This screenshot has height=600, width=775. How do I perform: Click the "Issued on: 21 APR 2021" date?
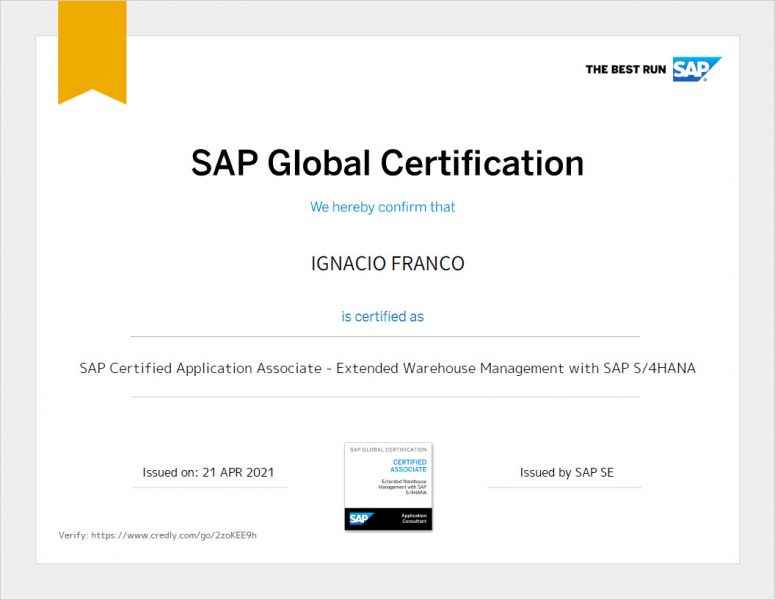(208, 472)
